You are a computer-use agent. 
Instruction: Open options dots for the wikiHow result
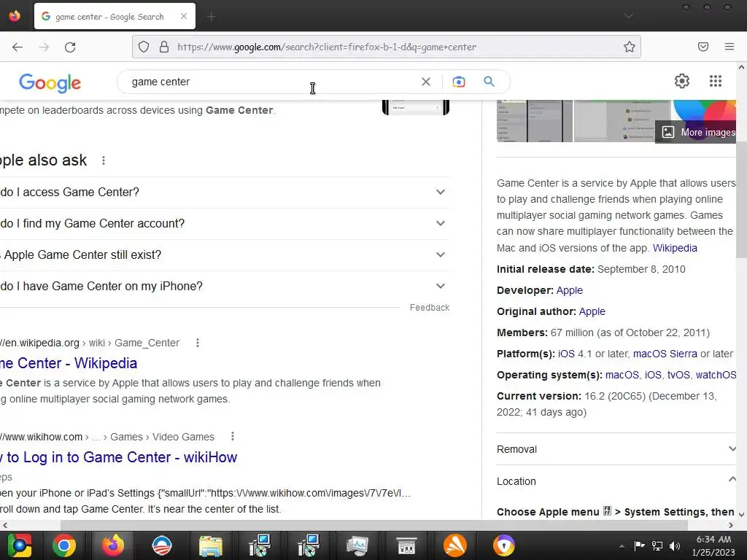click(233, 436)
